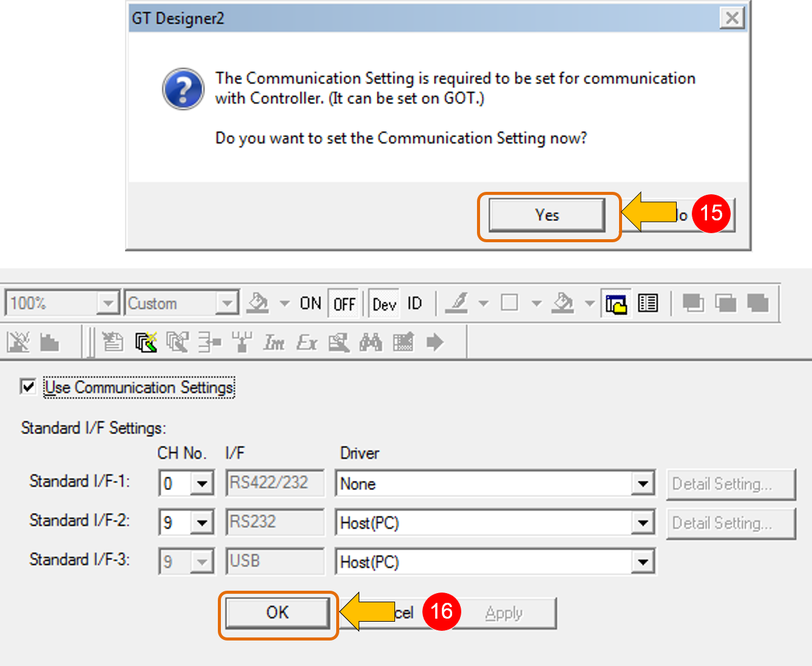The height and width of the screenshot is (666, 812).
Task: Click the network connection icon
Action: pyautogui.click(x=242, y=342)
